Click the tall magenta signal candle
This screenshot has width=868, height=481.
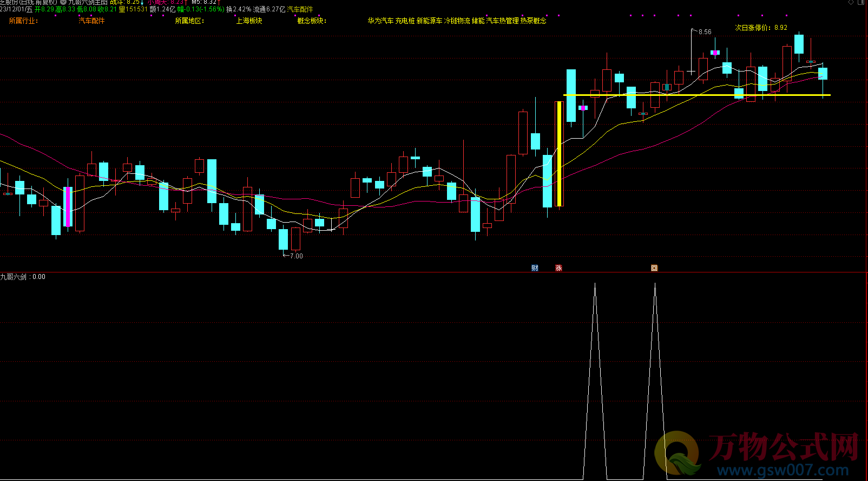(68, 206)
